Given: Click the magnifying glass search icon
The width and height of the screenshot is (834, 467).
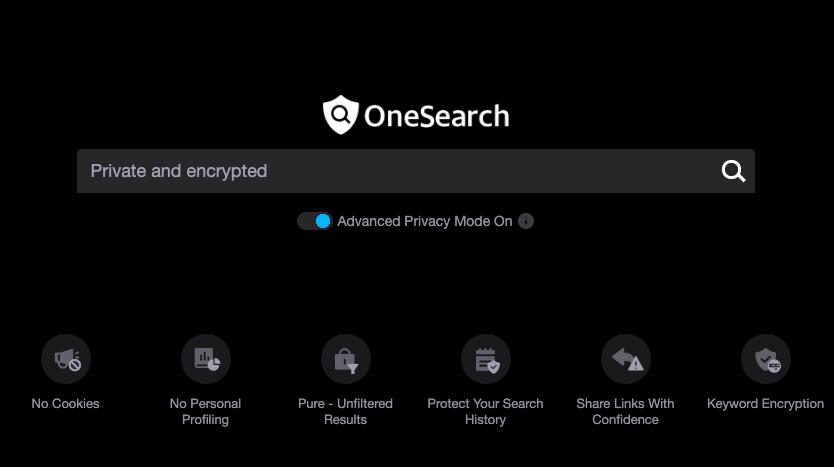Looking at the screenshot, I should (733, 171).
